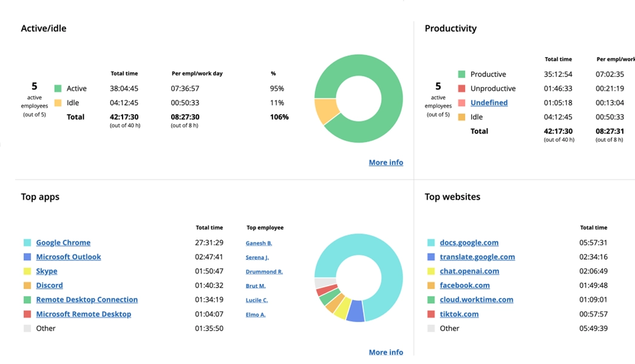Screen dimensions: 635x364
Task: Click the Undefined productivity link
Action: (489, 103)
